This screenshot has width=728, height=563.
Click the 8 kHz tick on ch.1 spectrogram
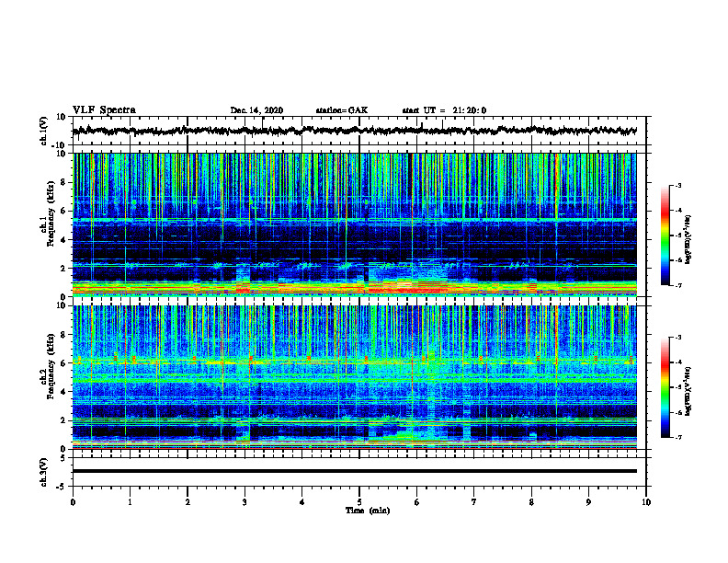pos(63,182)
